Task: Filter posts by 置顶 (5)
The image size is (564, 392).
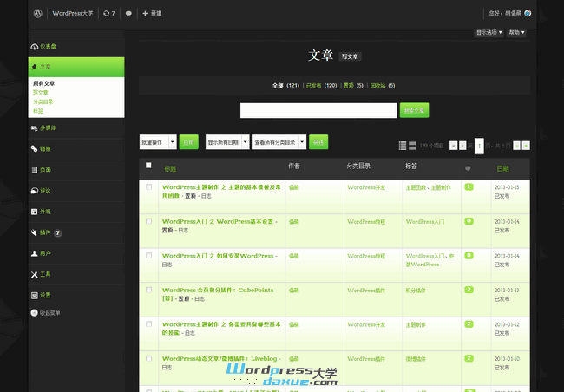Action: (x=353, y=86)
